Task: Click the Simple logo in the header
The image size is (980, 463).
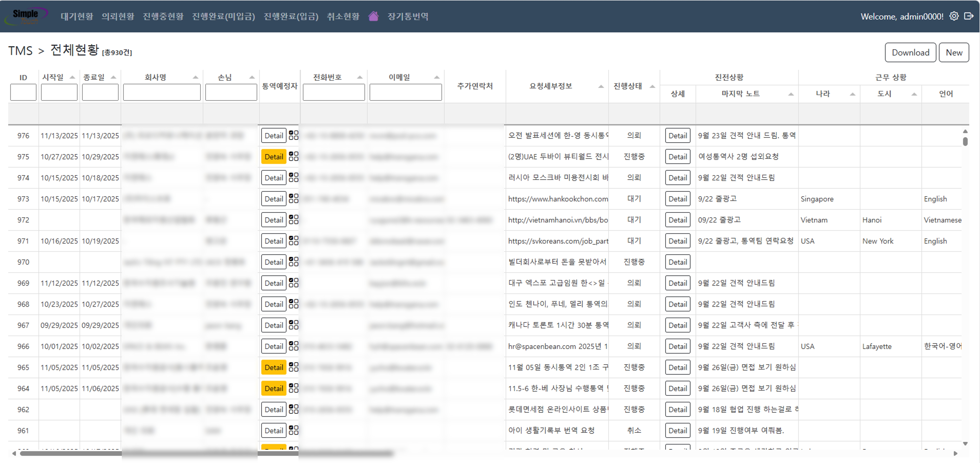Action: tap(26, 15)
